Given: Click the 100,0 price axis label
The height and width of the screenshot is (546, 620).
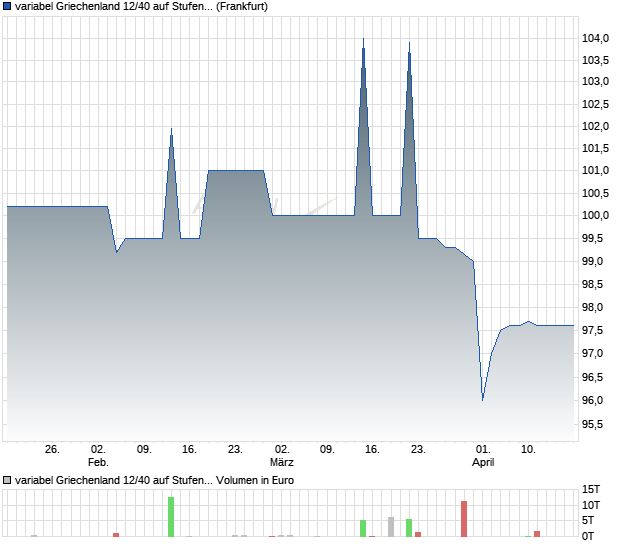Looking at the screenshot, I should coord(595,215).
